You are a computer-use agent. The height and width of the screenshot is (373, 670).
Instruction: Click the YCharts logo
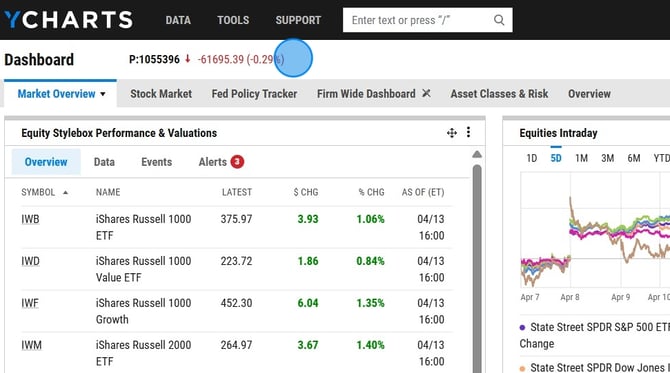click(69, 20)
